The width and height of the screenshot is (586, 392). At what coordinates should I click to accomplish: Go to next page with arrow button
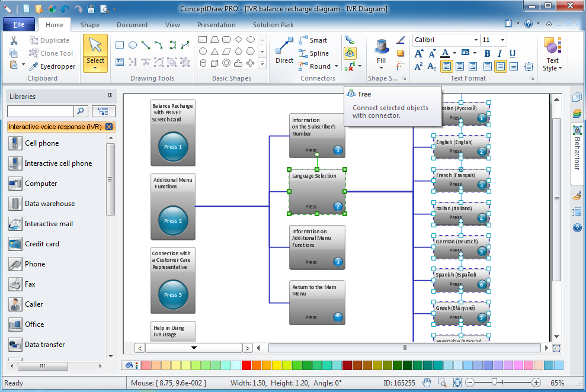click(248, 348)
